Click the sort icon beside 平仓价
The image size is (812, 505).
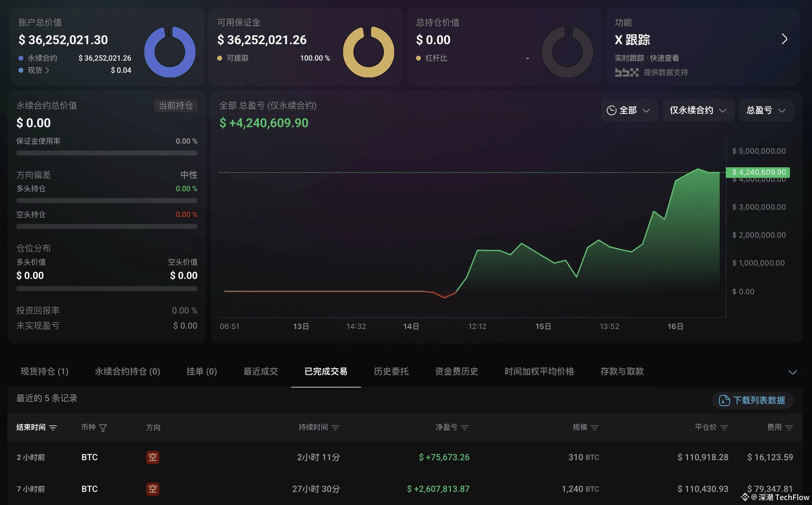click(724, 428)
